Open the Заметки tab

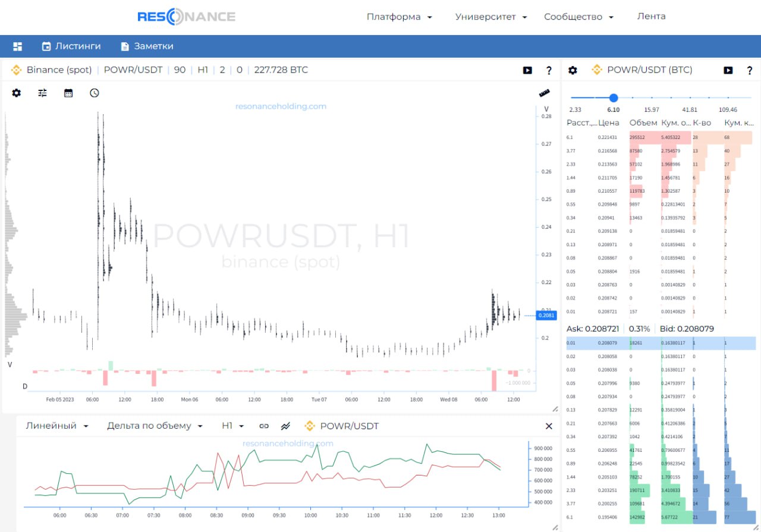click(147, 46)
